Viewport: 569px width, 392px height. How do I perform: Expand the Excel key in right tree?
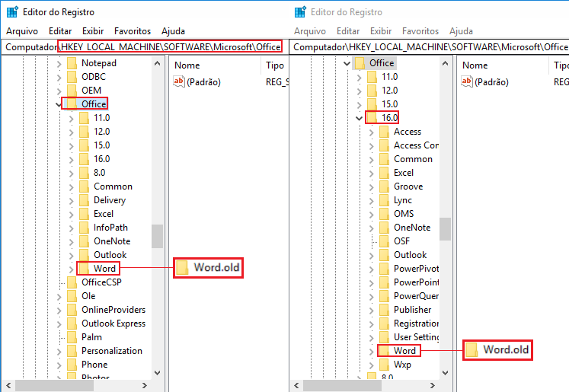tap(371, 174)
